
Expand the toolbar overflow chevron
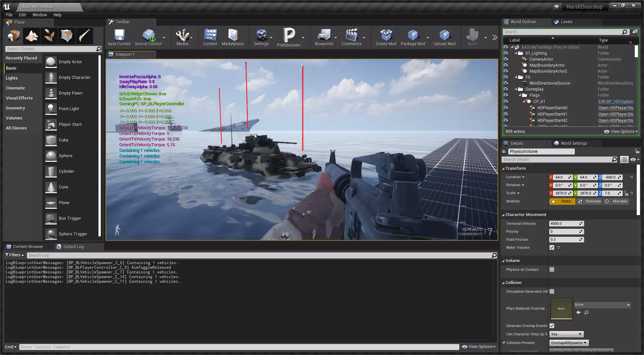click(x=494, y=37)
